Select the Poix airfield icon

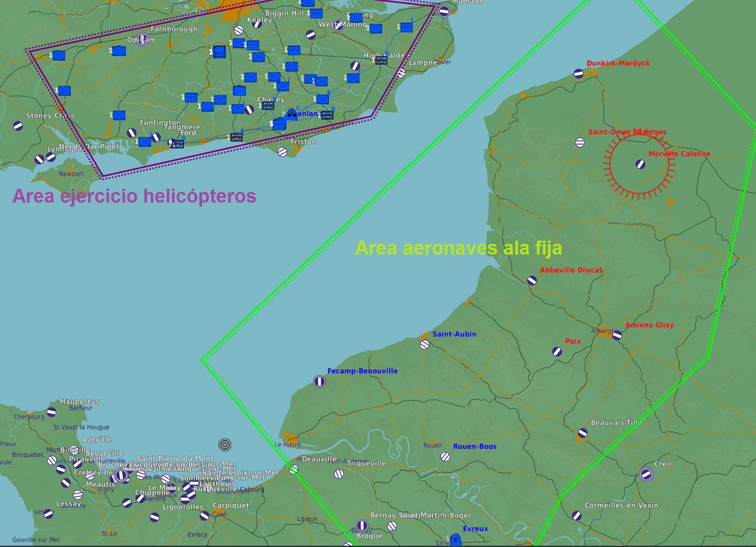[x=558, y=352]
